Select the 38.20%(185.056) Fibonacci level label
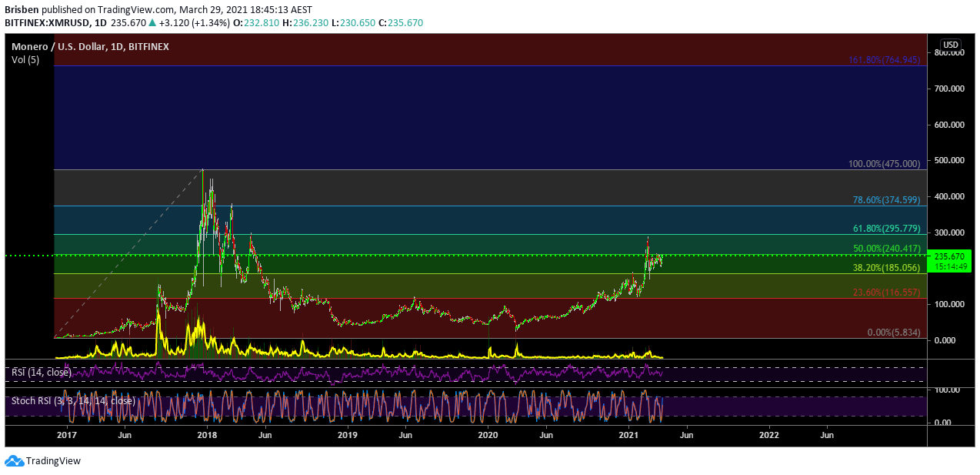Viewport: 980px width, 475px height. [887, 268]
